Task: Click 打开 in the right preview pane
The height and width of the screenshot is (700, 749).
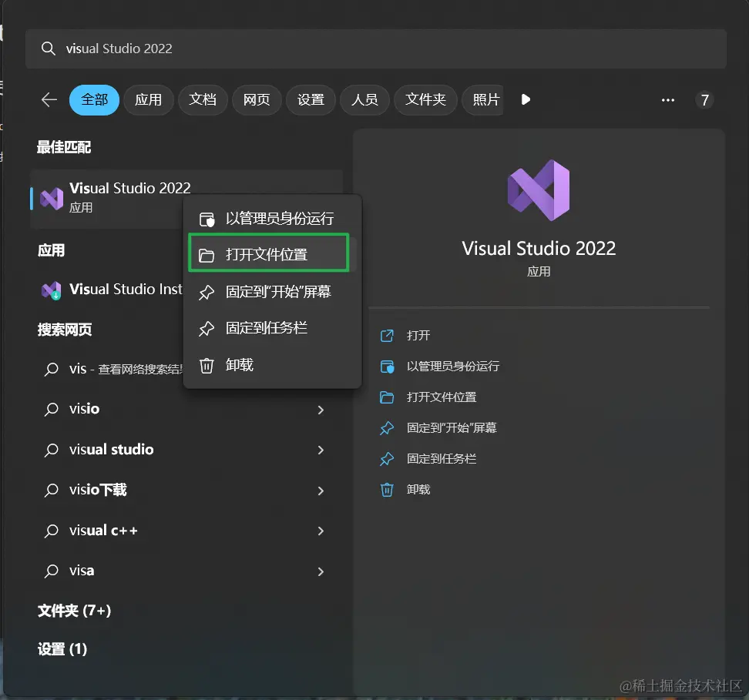Action: tap(418, 336)
